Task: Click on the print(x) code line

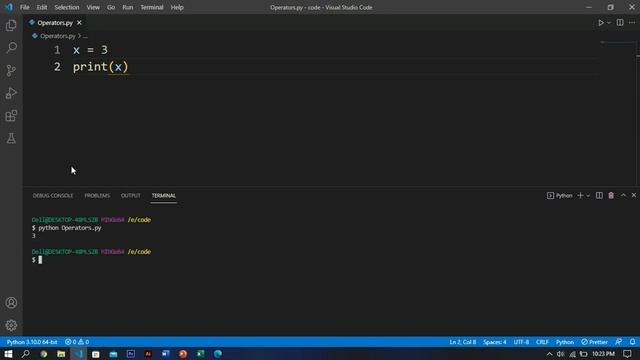Action: click(x=100, y=67)
